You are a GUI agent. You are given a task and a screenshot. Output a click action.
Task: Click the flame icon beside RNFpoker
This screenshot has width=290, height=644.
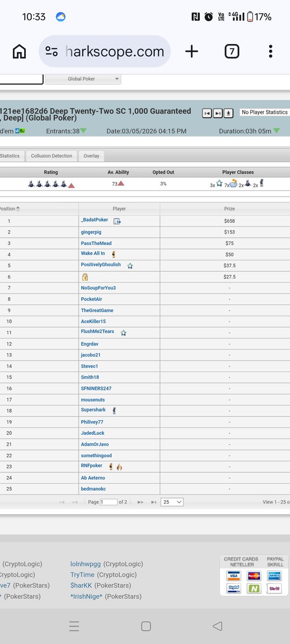[119, 466]
